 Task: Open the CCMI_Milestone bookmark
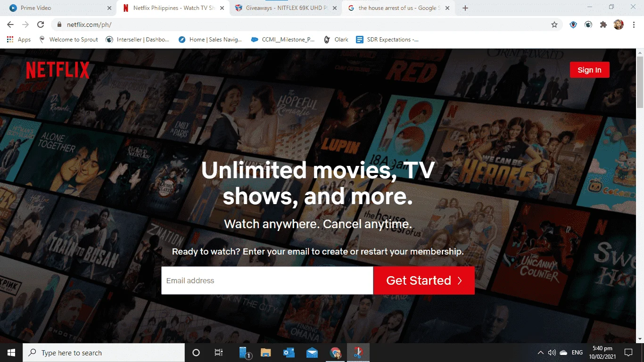coord(283,40)
